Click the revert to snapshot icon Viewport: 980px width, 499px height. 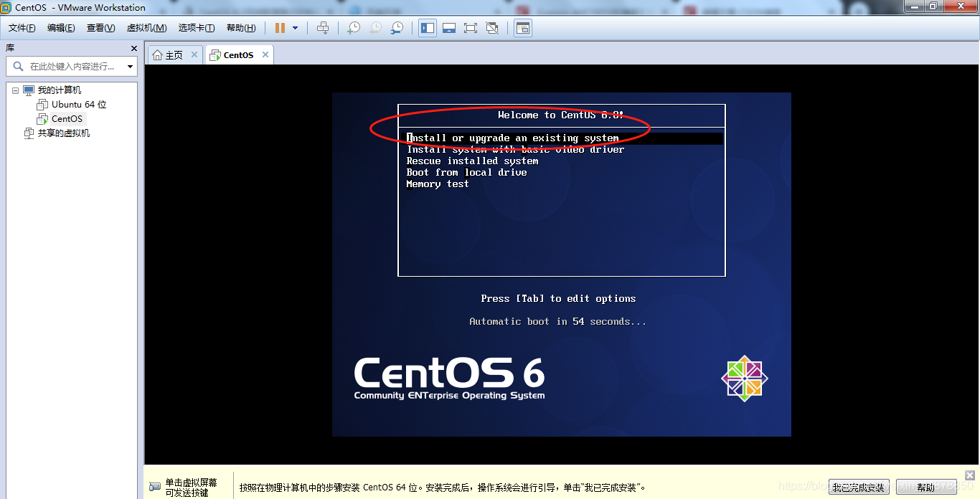click(375, 28)
